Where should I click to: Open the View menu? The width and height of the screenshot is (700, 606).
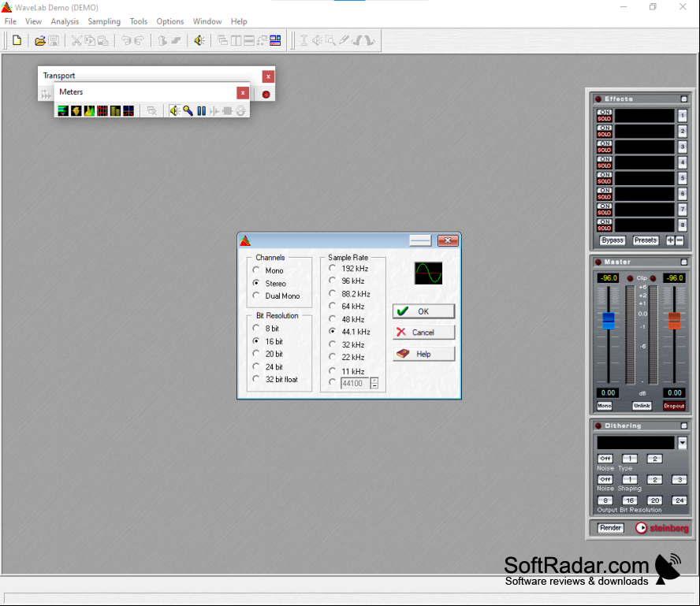[x=33, y=21]
